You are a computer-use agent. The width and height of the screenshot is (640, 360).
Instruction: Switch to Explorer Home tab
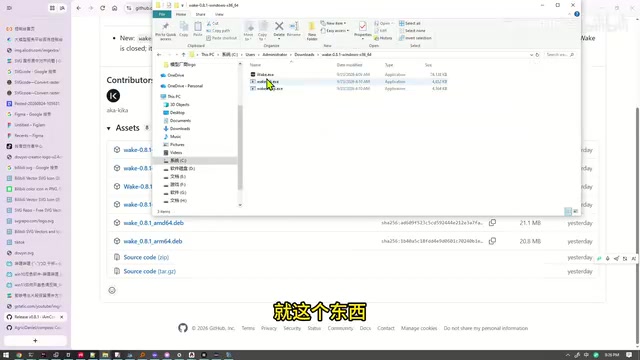pos(181,14)
